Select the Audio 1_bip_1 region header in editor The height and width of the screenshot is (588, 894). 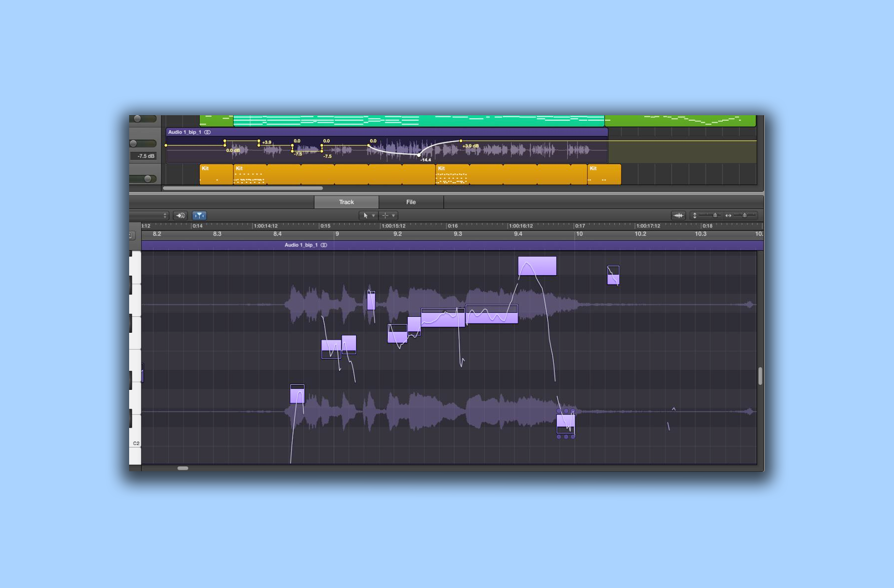tap(452, 245)
